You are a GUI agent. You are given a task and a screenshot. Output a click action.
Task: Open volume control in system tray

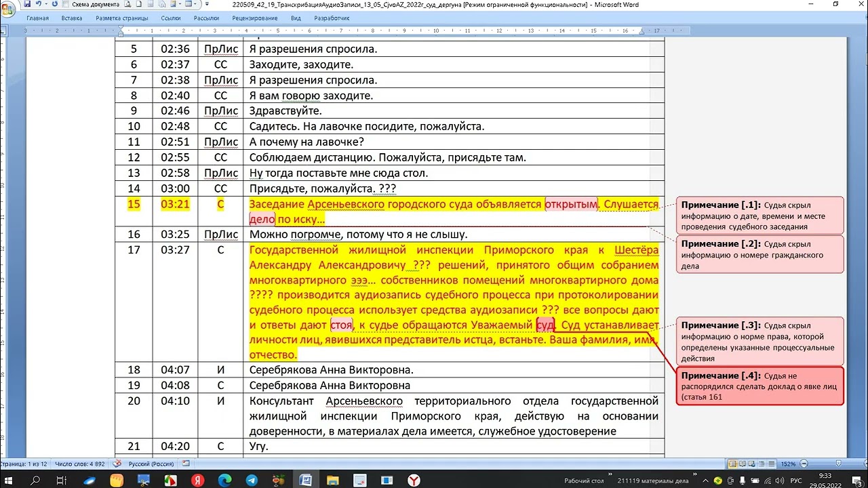click(x=779, y=481)
